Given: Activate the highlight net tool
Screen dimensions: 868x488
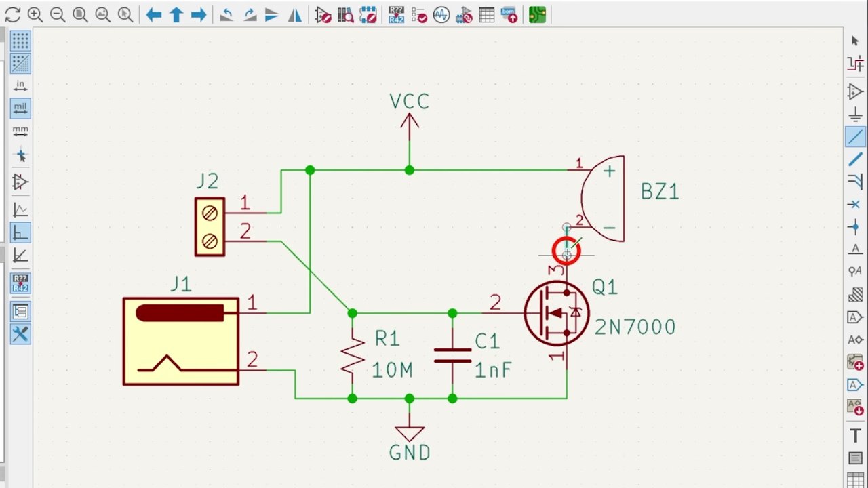Looking at the screenshot, I should (855, 64).
